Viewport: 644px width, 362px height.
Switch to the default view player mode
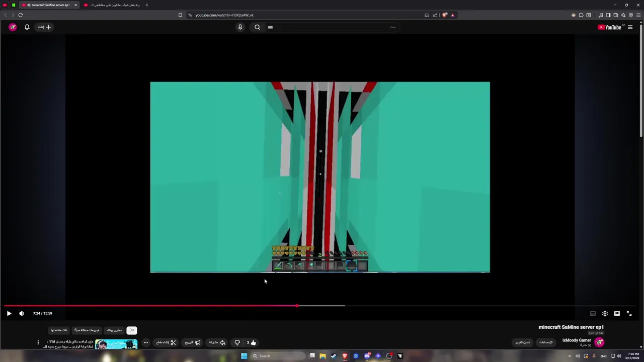[x=617, y=313]
